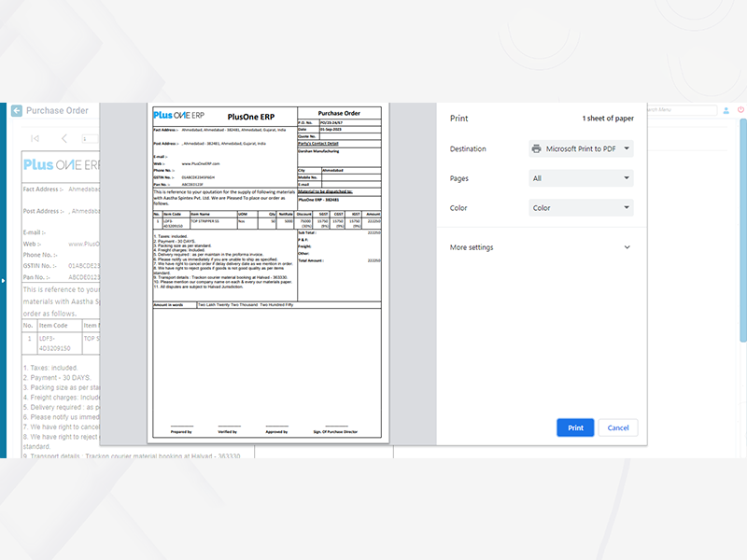Screen dimensions: 747x560
Task: Click the back arrow beside Purchase Order
Action: 16,110
